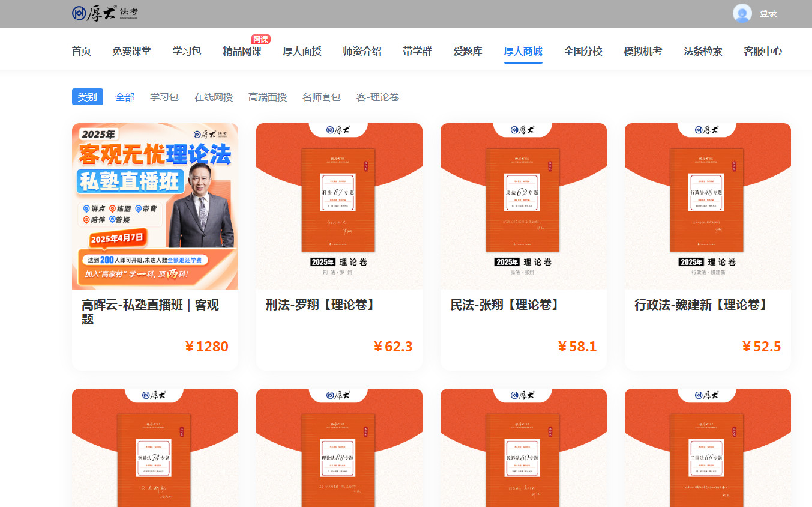Screen dimensions: 812x507
Task: Click the 厚大法考 logo in the header
Action: (x=105, y=13)
